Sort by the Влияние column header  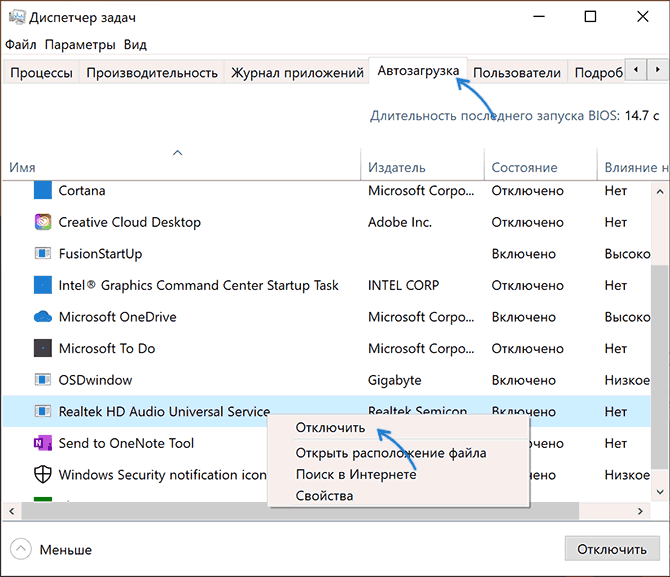click(635, 167)
